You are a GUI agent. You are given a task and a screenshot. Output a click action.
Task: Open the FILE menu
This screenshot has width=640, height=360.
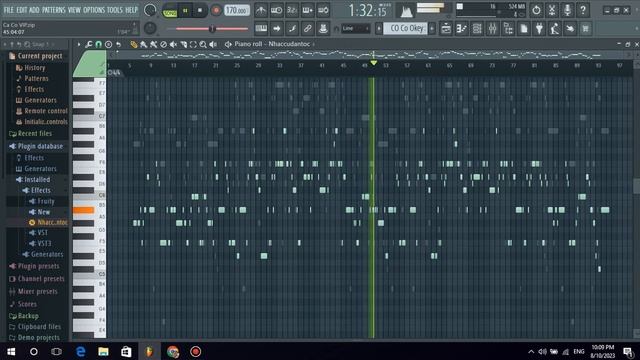tap(9, 10)
